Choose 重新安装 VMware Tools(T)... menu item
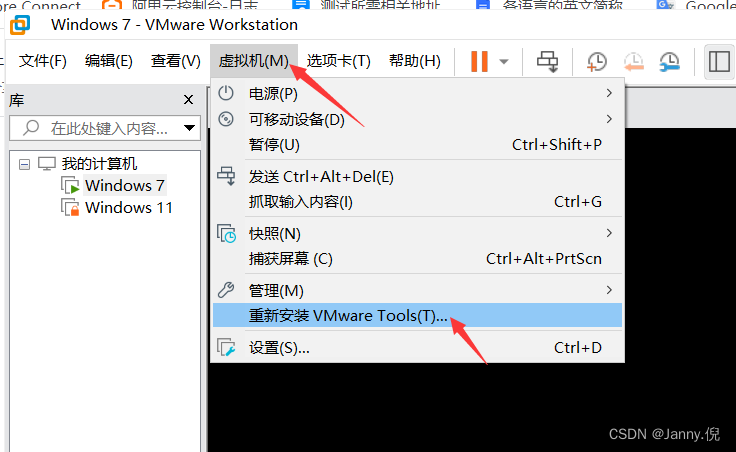The image size is (736, 452). click(417, 315)
